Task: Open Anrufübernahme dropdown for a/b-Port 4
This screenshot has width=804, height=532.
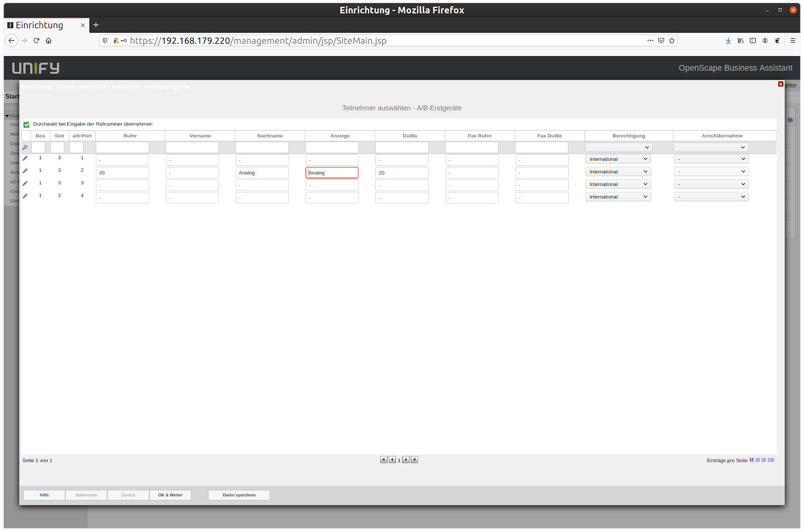Action: click(x=711, y=196)
